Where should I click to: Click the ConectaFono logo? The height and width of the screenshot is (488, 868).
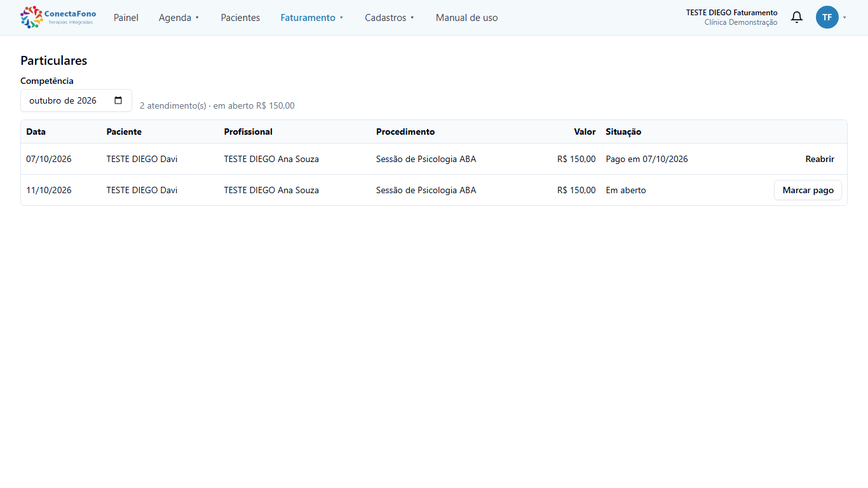[58, 17]
